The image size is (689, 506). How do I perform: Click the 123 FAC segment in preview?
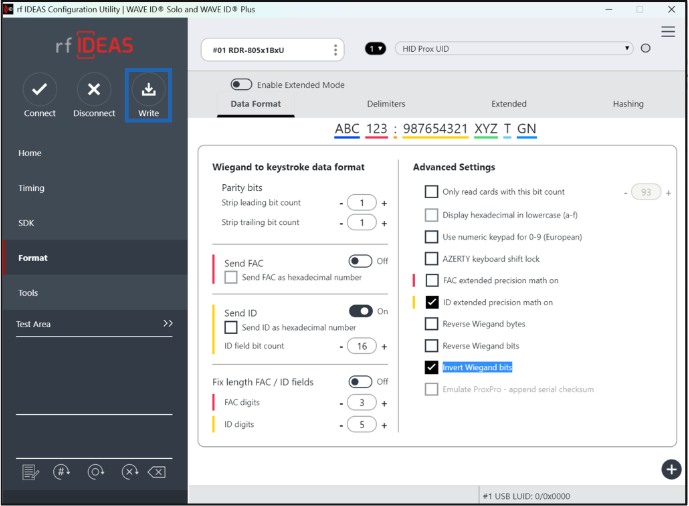(377, 129)
